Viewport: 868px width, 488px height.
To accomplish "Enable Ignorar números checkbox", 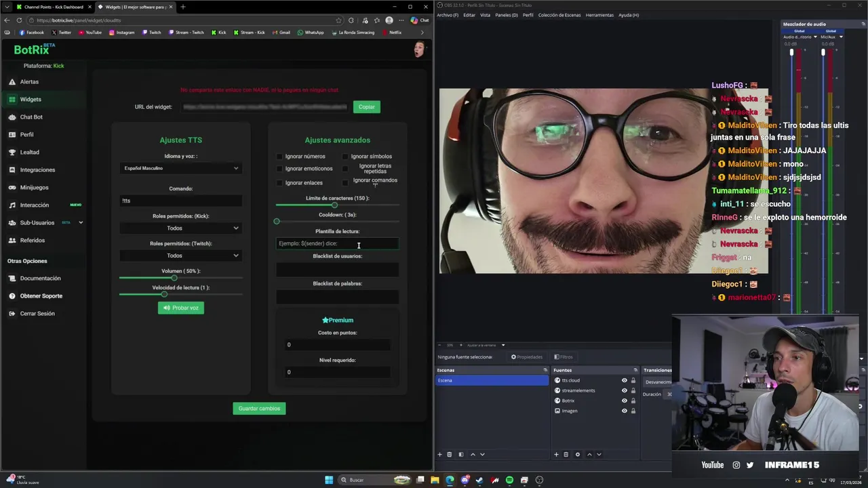I will 279,157.
